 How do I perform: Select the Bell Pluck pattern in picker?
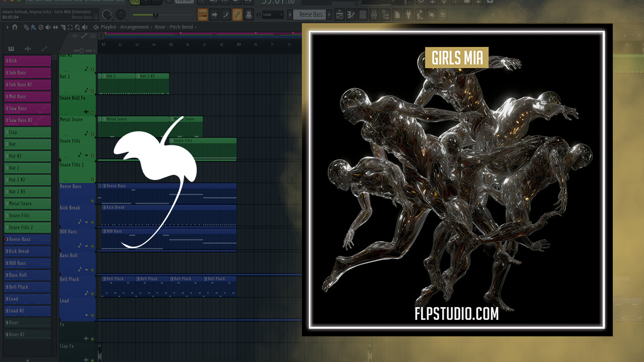(x=28, y=287)
